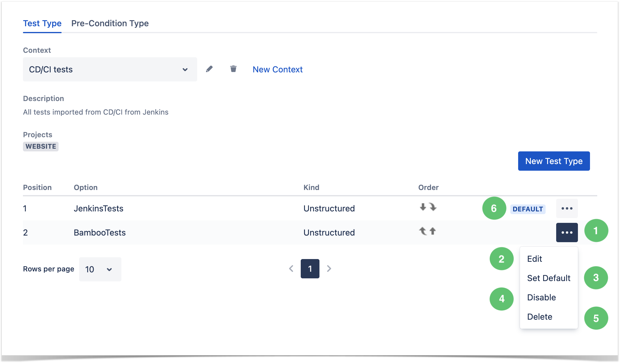Click the edit pencil icon for context
Screen dimensions: 622x364
point(209,69)
